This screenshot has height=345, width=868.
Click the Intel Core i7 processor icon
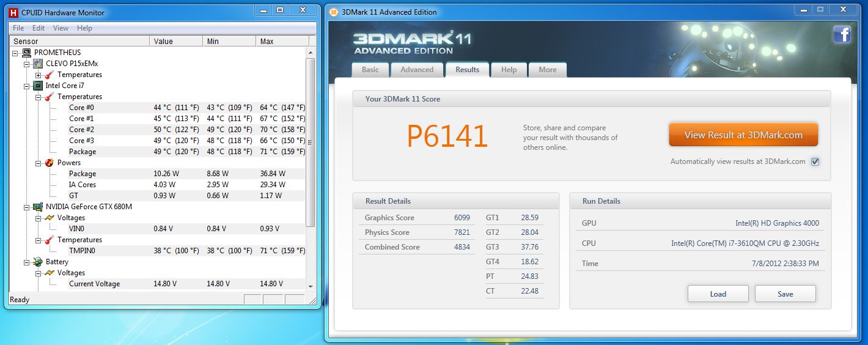pyautogui.click(x=38, y=86)
